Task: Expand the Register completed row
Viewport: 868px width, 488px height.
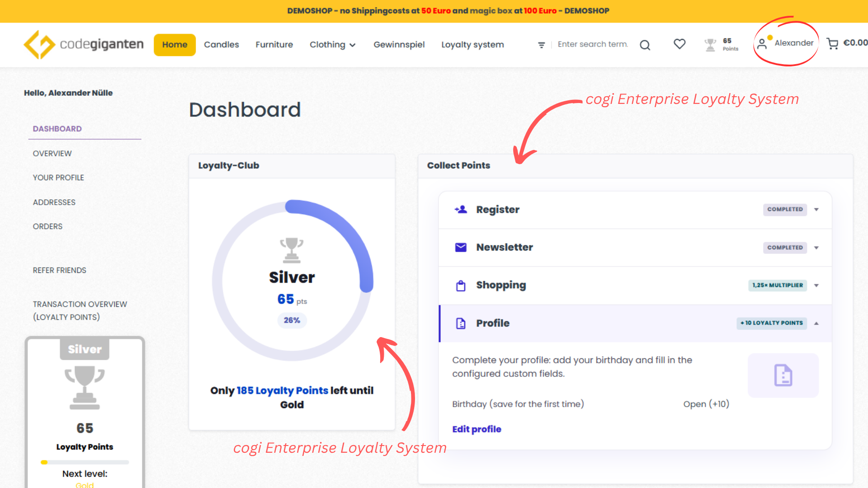Action: coord(816,209)
